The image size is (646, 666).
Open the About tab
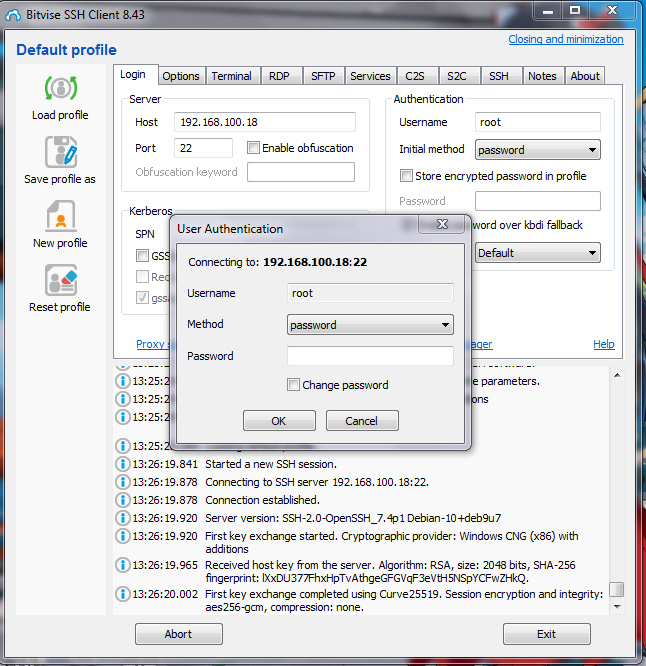(585, 76)
